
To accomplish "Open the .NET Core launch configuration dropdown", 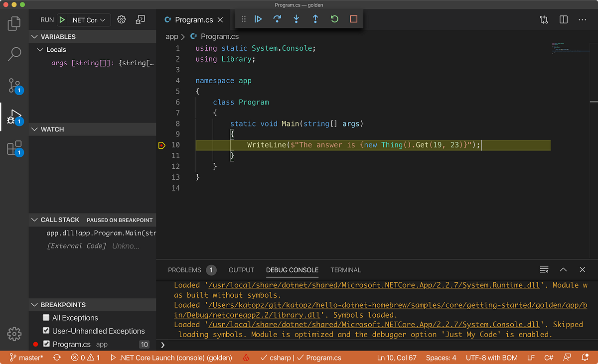I will click(x=89, y=20).
